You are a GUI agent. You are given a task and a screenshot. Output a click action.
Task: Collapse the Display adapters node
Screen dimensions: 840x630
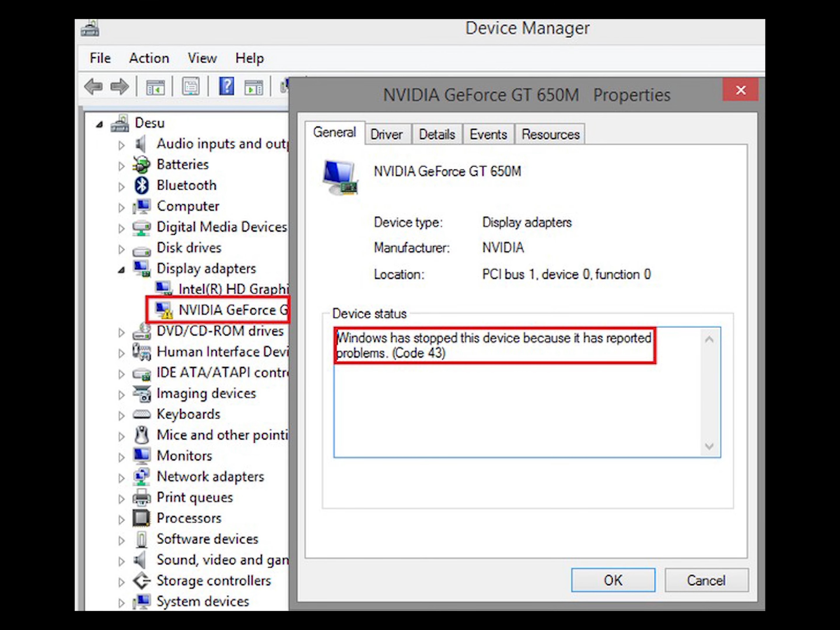[x=121, y=270]
